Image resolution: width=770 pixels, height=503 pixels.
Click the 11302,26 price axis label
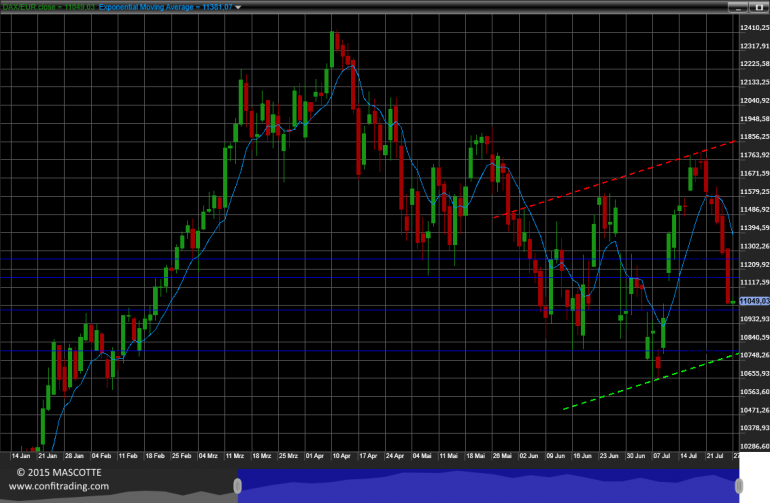[754, 246]
